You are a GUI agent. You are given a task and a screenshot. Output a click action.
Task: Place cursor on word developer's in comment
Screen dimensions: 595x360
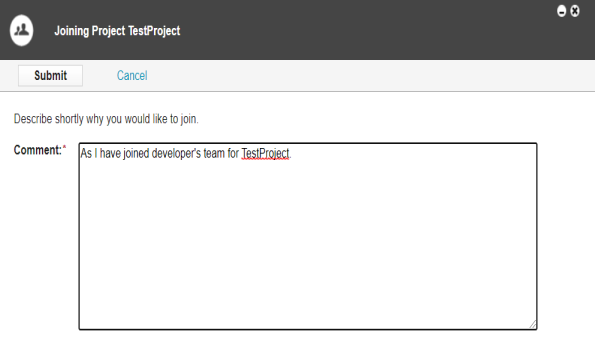(176, 154)
